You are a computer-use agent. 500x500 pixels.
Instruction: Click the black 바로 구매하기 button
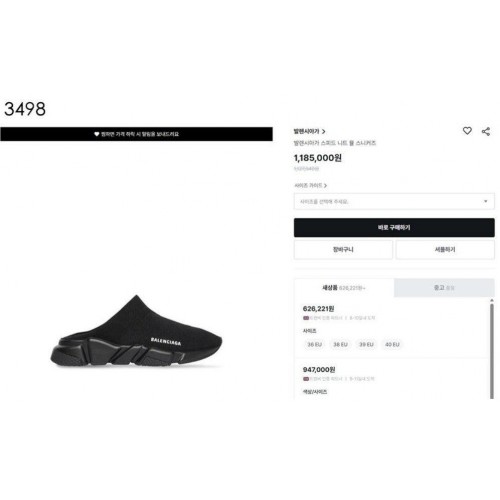coord(394,228)
